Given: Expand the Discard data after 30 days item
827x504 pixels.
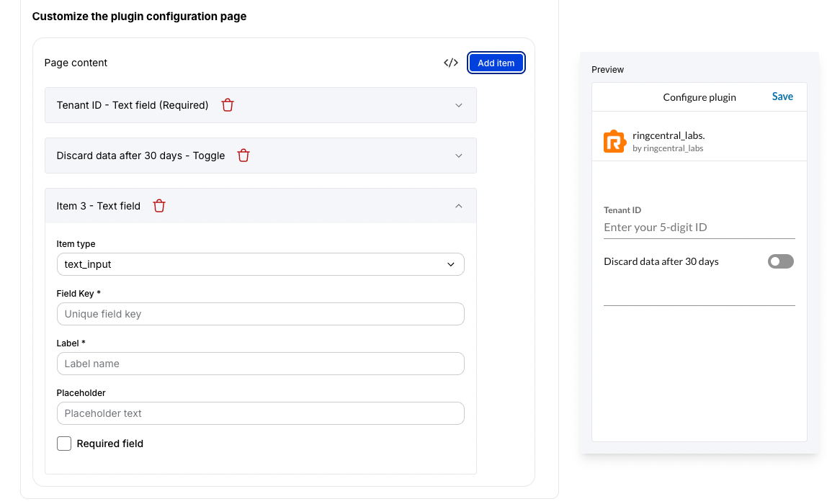Looking at the screenshot, I should (x=459, y=156).
